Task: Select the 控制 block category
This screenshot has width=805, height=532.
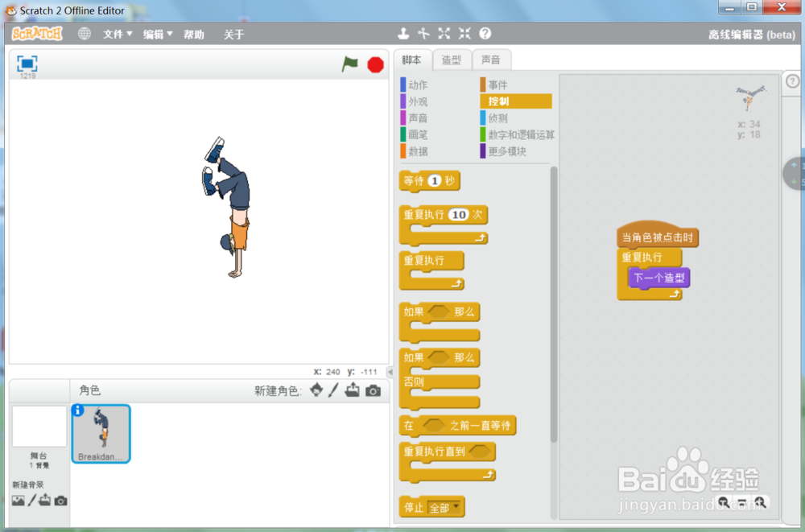Action: pyautogui.click(x=516, y=101)
